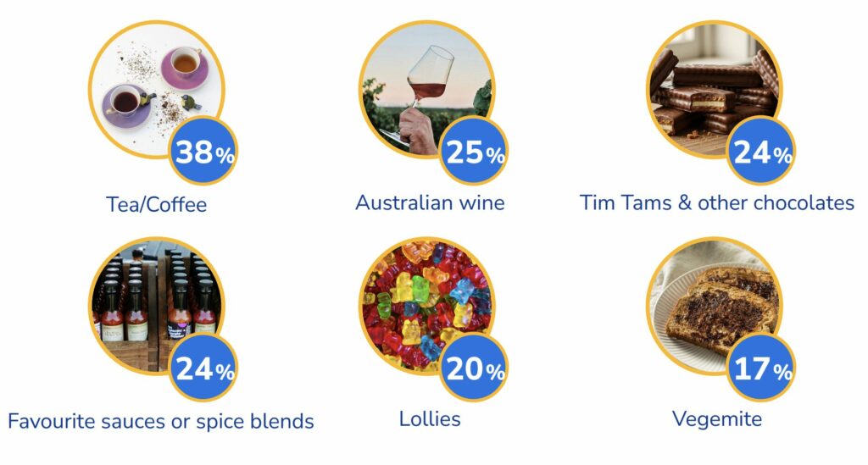
Task: Click the 38% blue badge
Action: (x=203, y=152)
